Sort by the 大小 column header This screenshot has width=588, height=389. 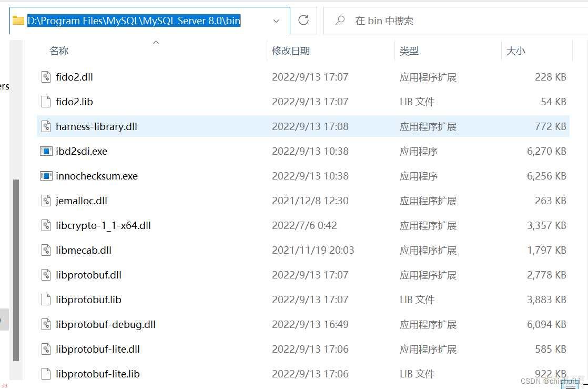click(x=515, y=51)
